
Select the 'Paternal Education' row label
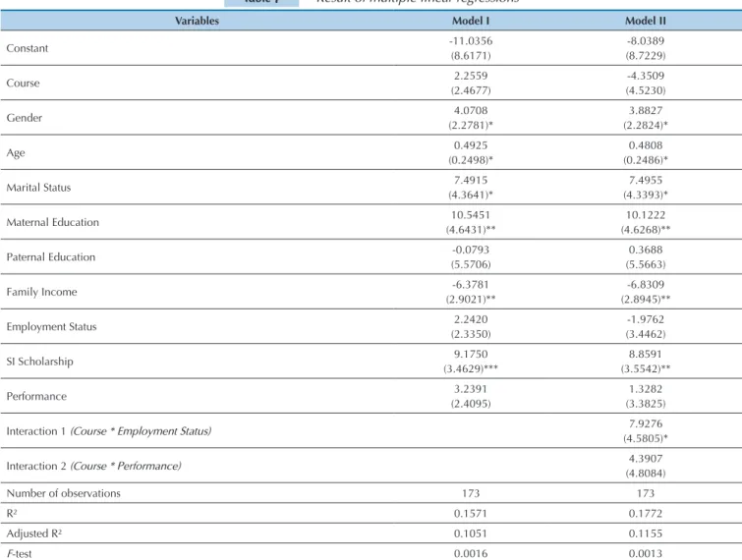(x=51, y=256)
